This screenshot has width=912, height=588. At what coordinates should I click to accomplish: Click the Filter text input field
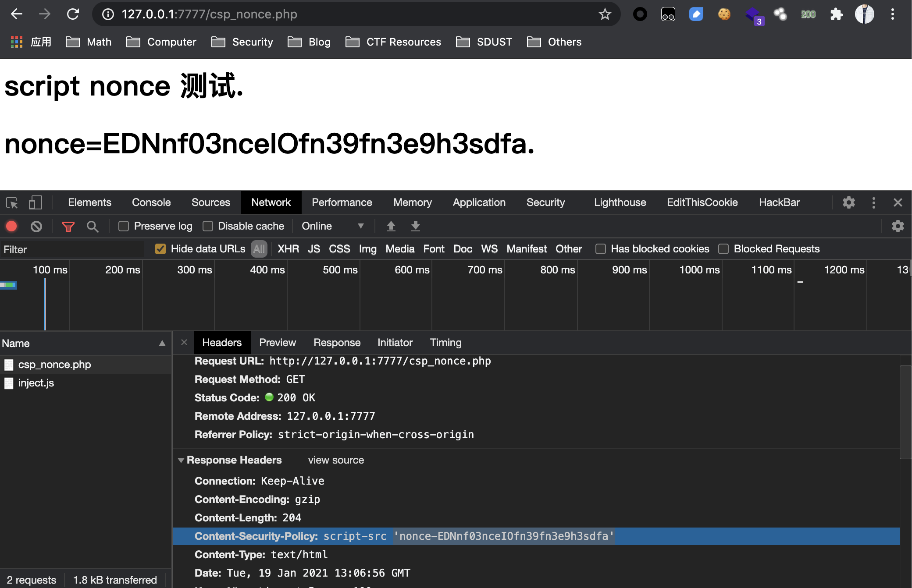72,249
